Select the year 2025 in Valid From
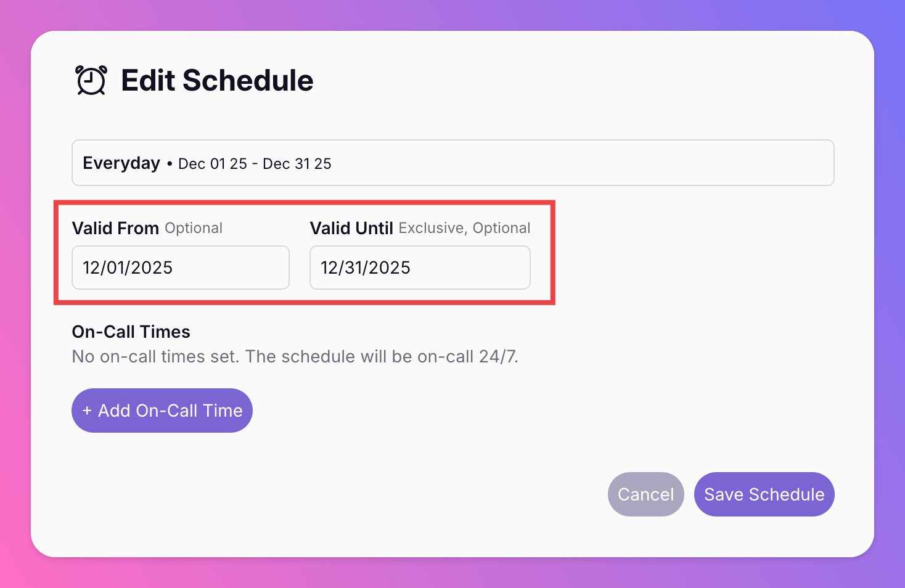This screenshot has height=588, width=905. [x=151, y=267]
